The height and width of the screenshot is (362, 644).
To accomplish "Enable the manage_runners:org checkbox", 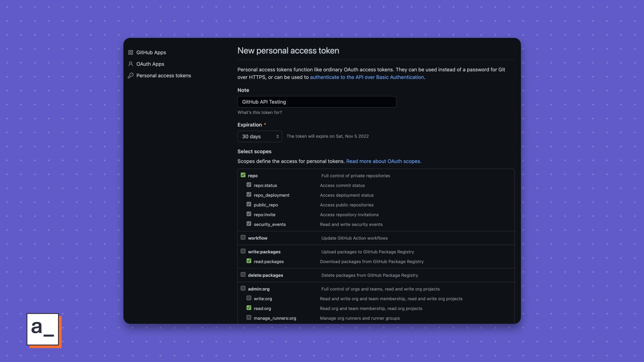I will [249, 317].
